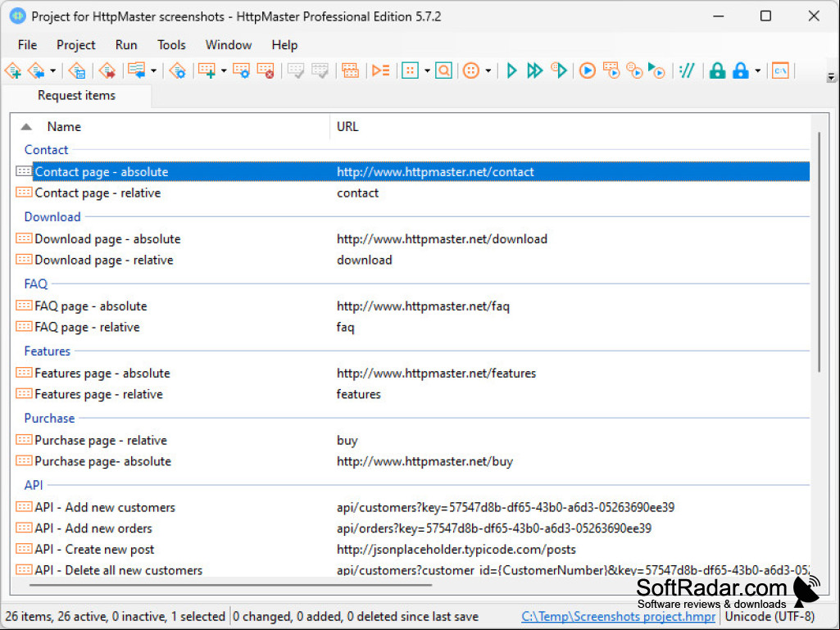Click the URL http://www.httpmaster.net/buy

click(425, 461)
